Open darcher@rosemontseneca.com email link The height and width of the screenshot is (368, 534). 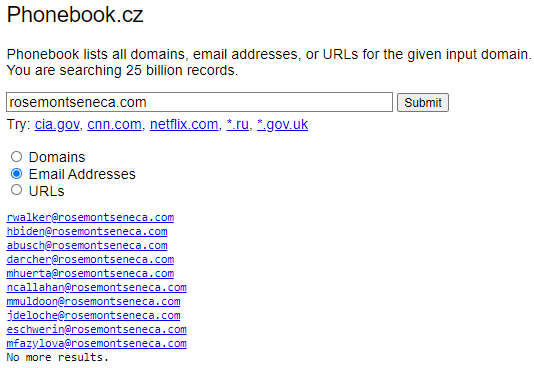click(90, 259)
